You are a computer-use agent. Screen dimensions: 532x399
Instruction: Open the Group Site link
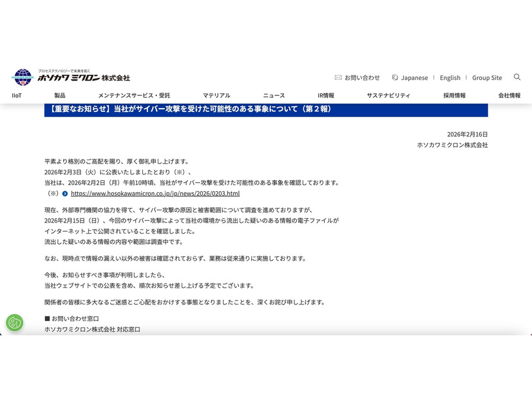(x=487, y=77)
